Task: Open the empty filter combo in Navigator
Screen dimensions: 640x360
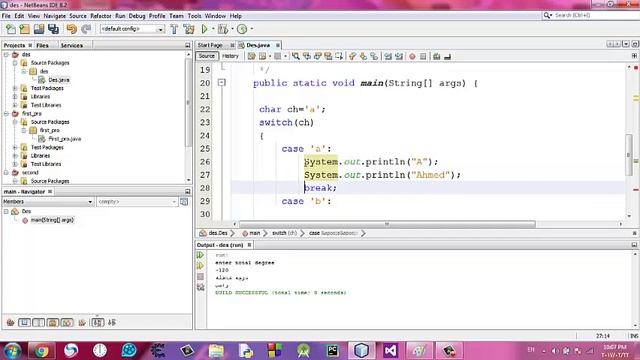Action: coord(137,202)
